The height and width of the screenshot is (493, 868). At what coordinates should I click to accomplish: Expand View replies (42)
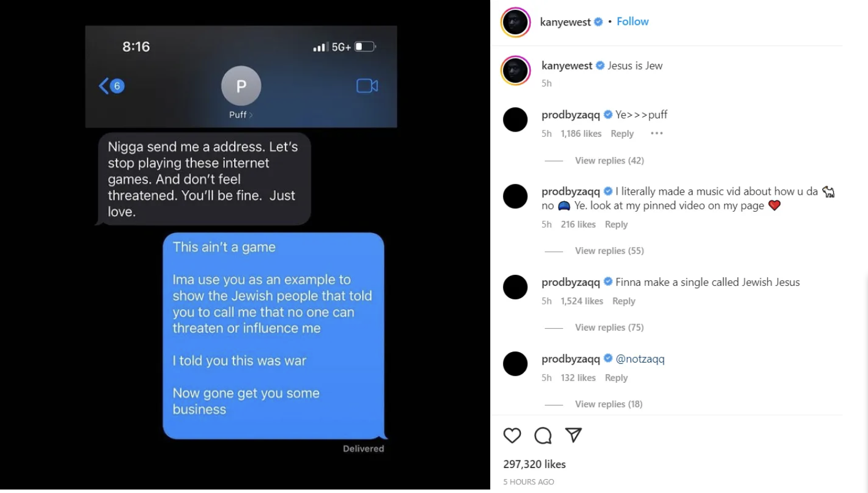609,161
